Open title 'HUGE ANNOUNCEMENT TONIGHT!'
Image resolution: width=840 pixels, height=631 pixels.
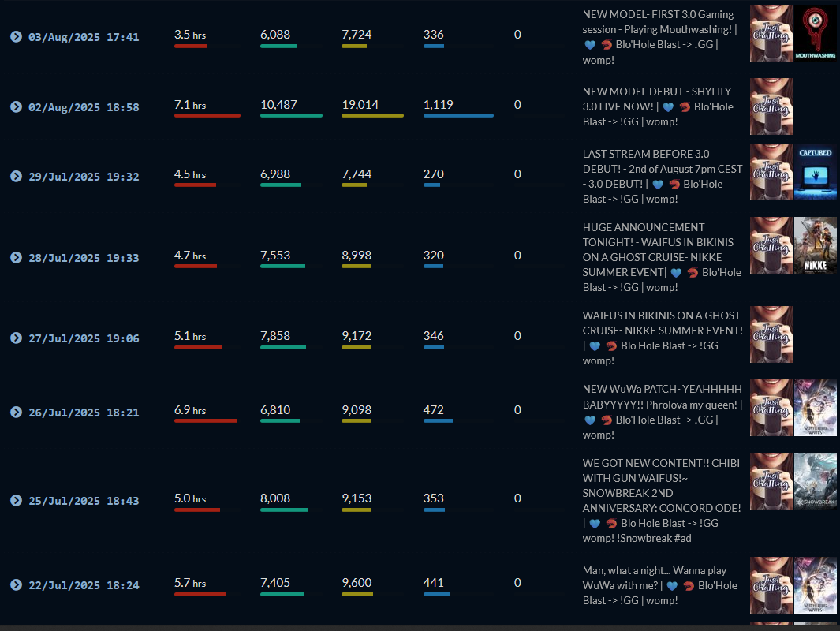click(663, 257)
